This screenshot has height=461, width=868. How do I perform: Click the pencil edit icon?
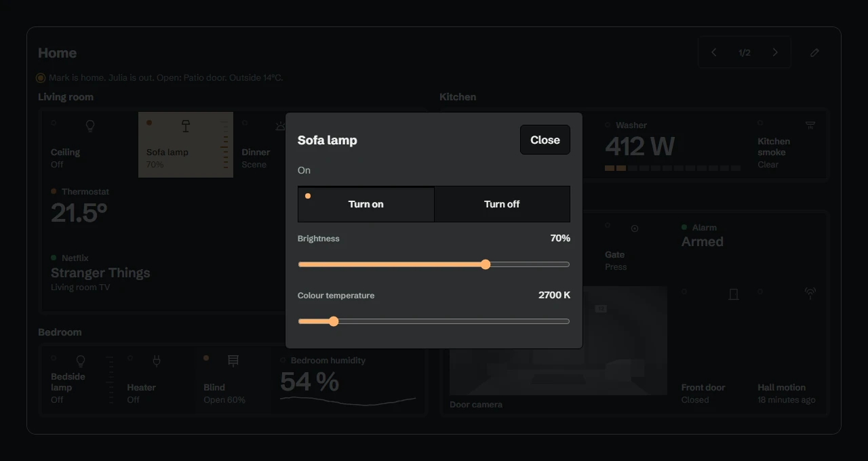pyautogui.click(x=815, y=52)
